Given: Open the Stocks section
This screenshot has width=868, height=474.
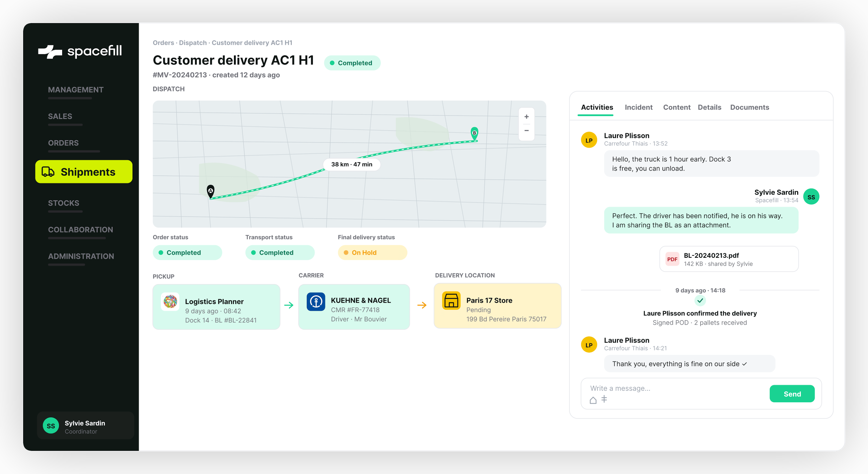Looking at the screenshot, I should (63, 203).
